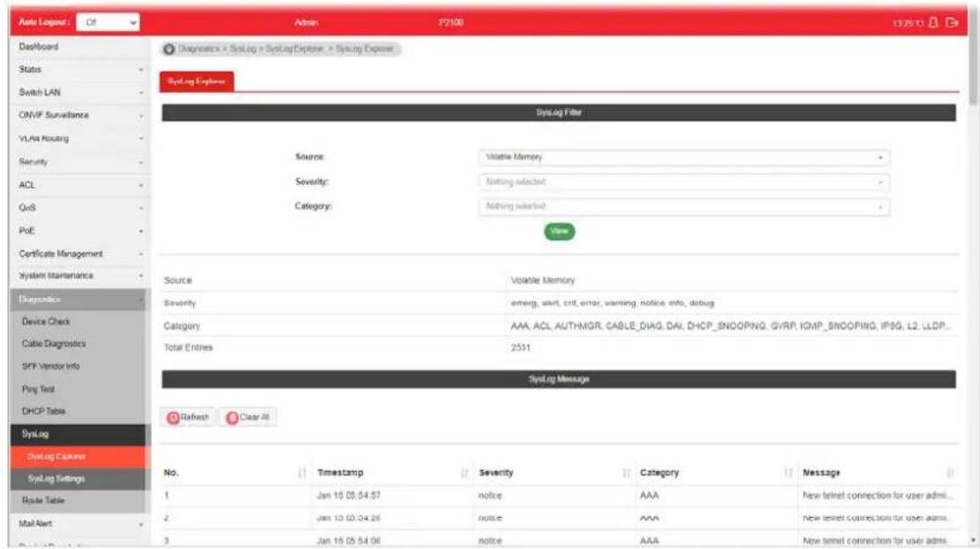Viewport: 980px width, 549px height.
Task: Click the Volatile Memory summary value
Action: pos(543,281)
